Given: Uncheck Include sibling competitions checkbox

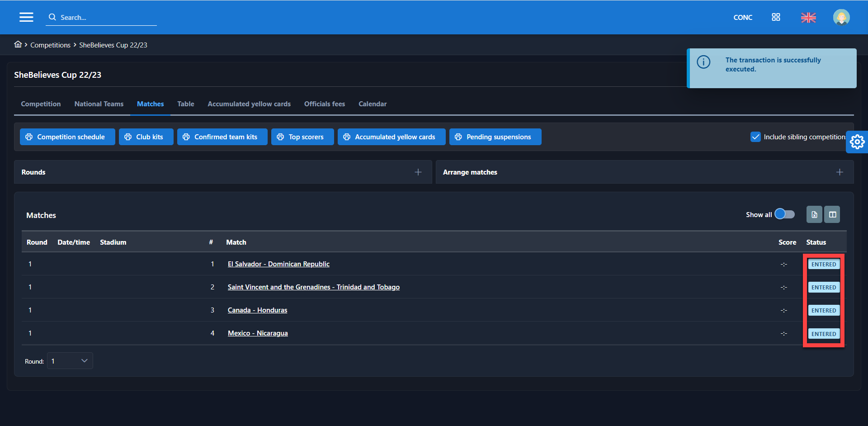Looking at the screenshot, I should pos(755,137).
